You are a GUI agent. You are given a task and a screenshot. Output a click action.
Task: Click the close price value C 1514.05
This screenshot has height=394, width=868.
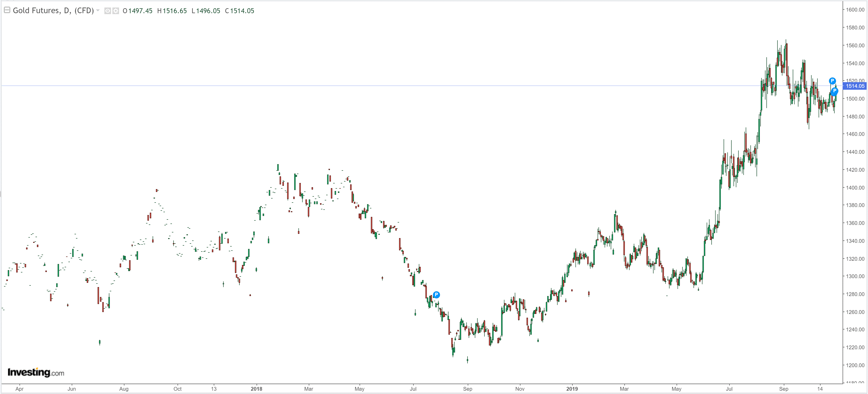pyautogui.click(x=239, y=11)
